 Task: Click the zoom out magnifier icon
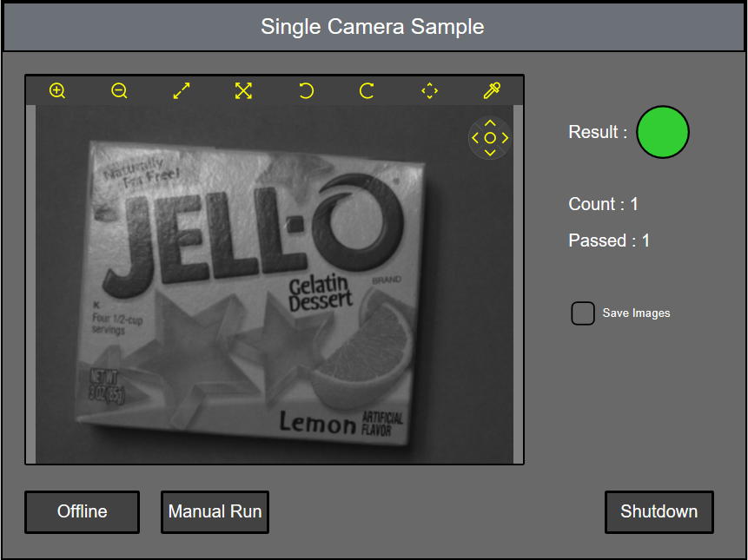(120, 91)
